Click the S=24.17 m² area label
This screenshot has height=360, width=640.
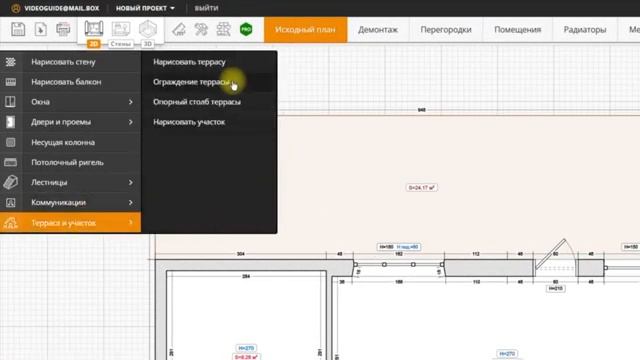click(x=422, y=188)
